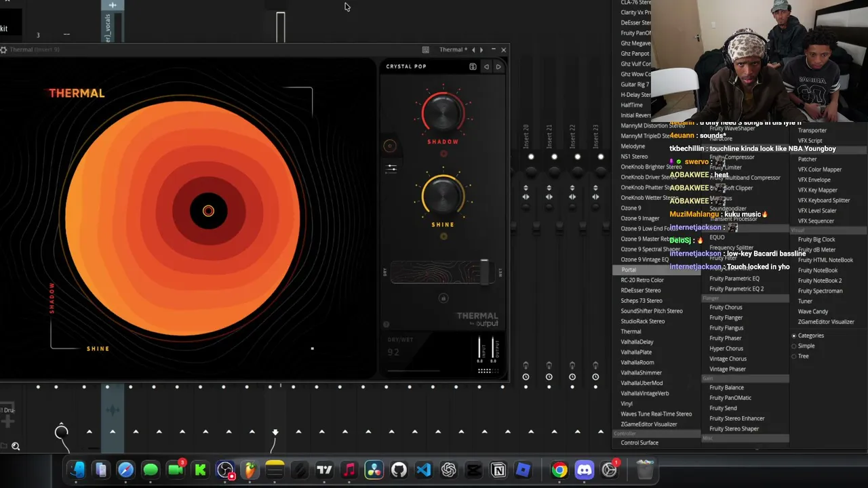The image size is (868, 488).
Task: Select Wave Candy from the menu
Action: pyautogui.click(x=813, y=312)
